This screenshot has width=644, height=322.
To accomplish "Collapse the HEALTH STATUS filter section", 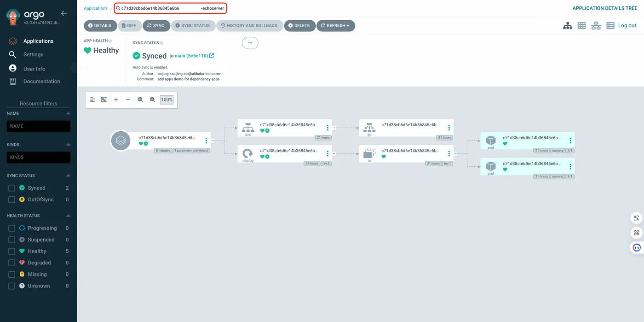I will pos(68,216).
